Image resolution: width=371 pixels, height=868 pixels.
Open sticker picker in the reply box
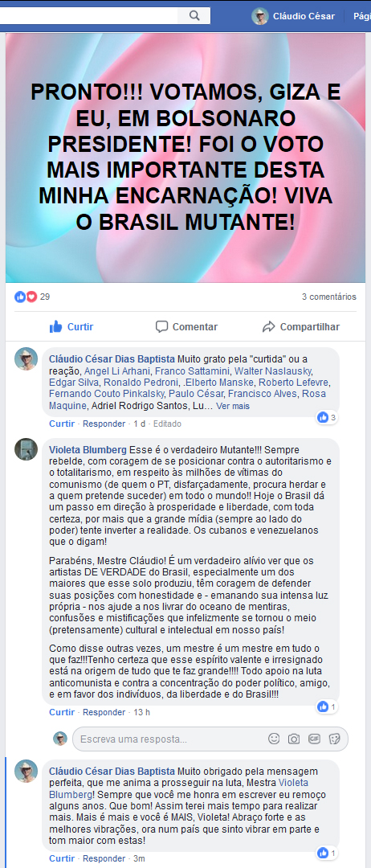point(334,739)
